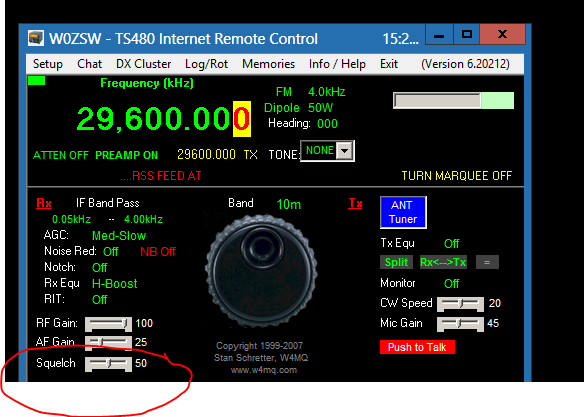Change Rx Equ H-Boost setting

pos(115,284)
